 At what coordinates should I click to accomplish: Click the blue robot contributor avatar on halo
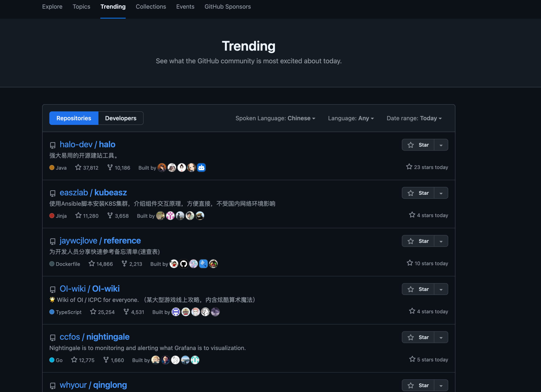point(201,167)
